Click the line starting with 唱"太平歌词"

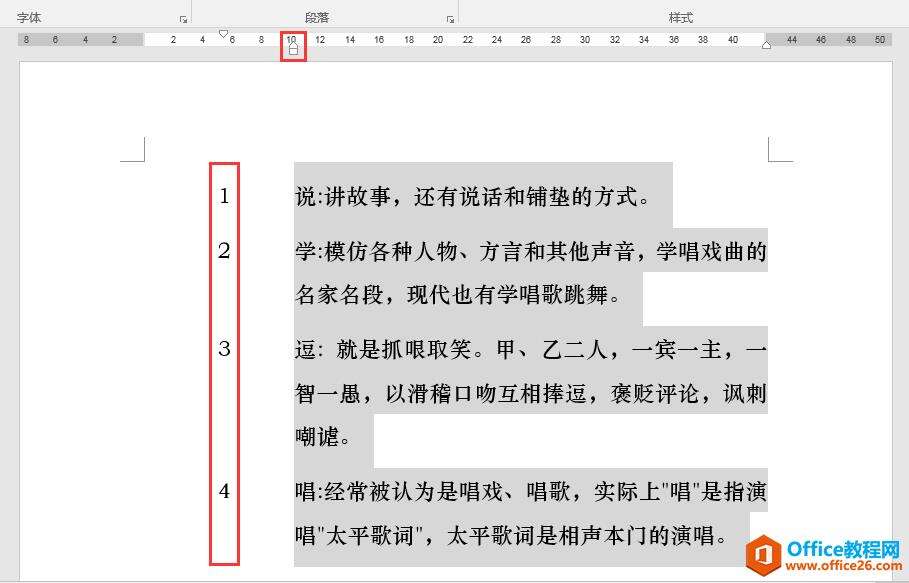[x=512, y=534]
